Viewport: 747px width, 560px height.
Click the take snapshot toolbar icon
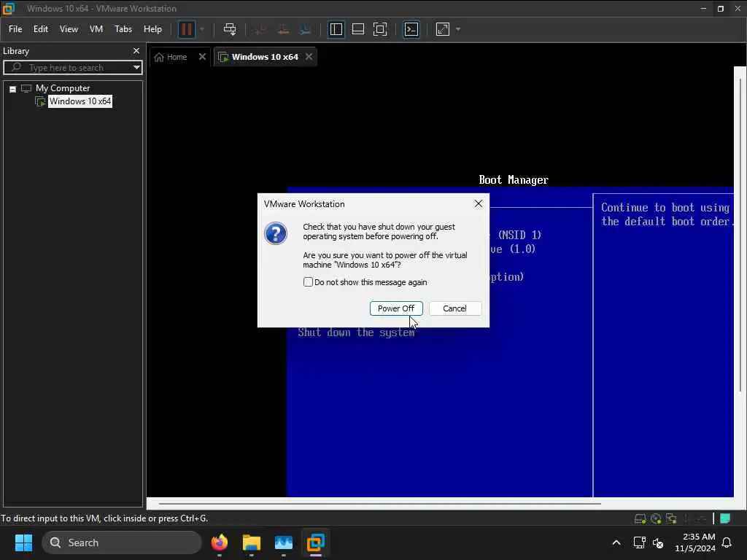pos(260,29)
